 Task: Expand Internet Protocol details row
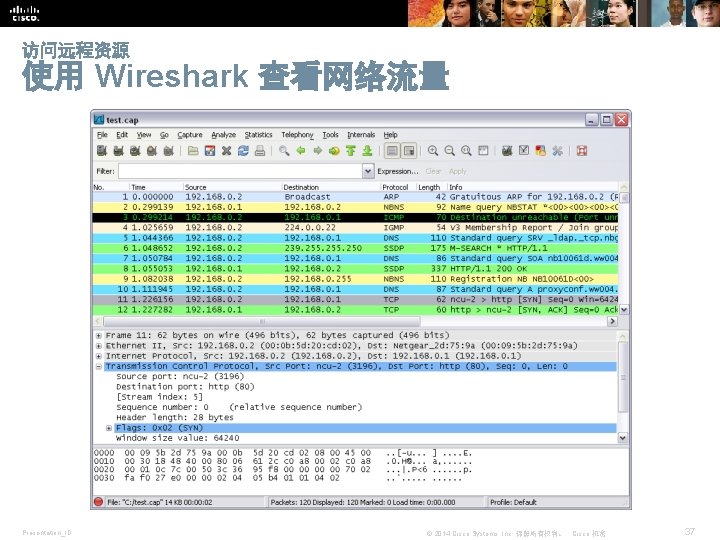(99, 356)
